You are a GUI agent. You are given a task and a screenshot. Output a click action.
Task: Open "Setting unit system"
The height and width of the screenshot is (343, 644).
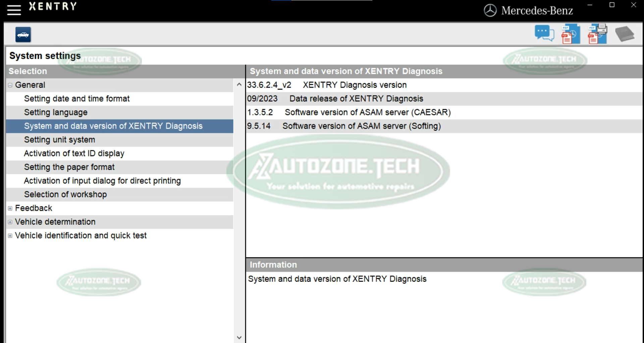pos(59,140)
